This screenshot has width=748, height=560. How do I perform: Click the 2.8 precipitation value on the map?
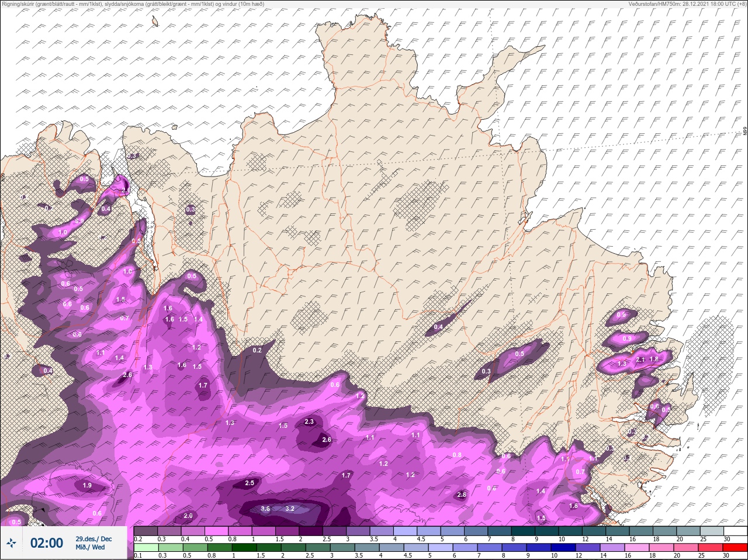462,495
